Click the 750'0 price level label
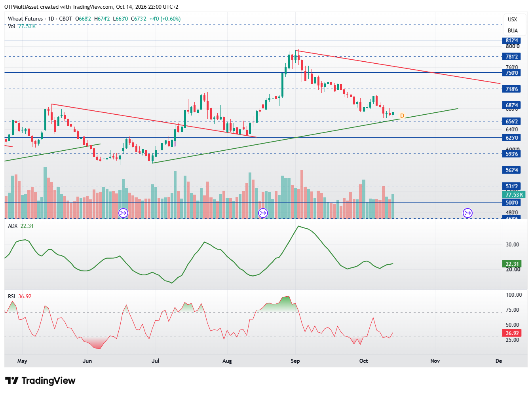The height and width of the screenshot is (394, 532). click(x=511, y=73)
